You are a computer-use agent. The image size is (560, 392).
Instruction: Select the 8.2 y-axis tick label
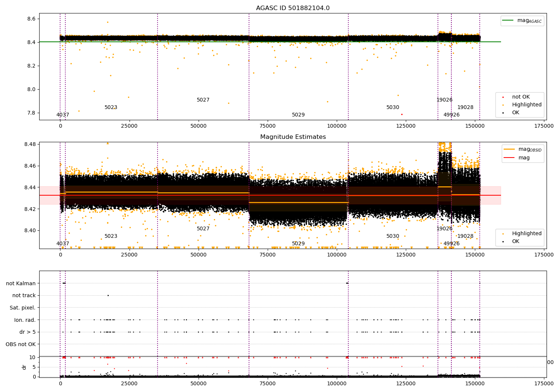32,66
